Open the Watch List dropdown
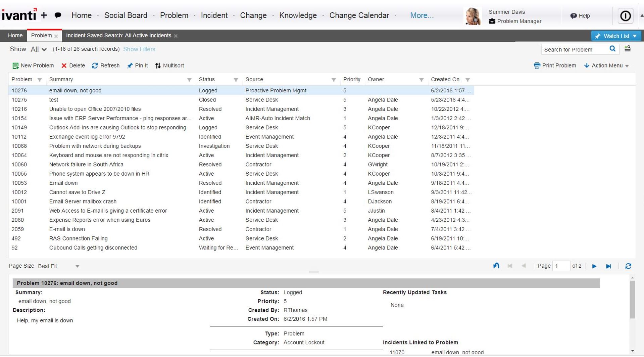644x357 pixels. (616, 36)
